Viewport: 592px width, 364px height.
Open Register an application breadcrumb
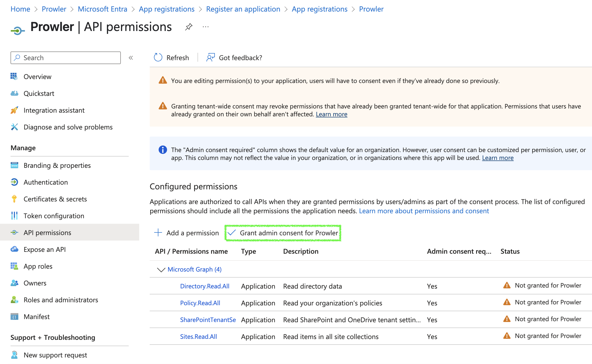tap(243, 9)
